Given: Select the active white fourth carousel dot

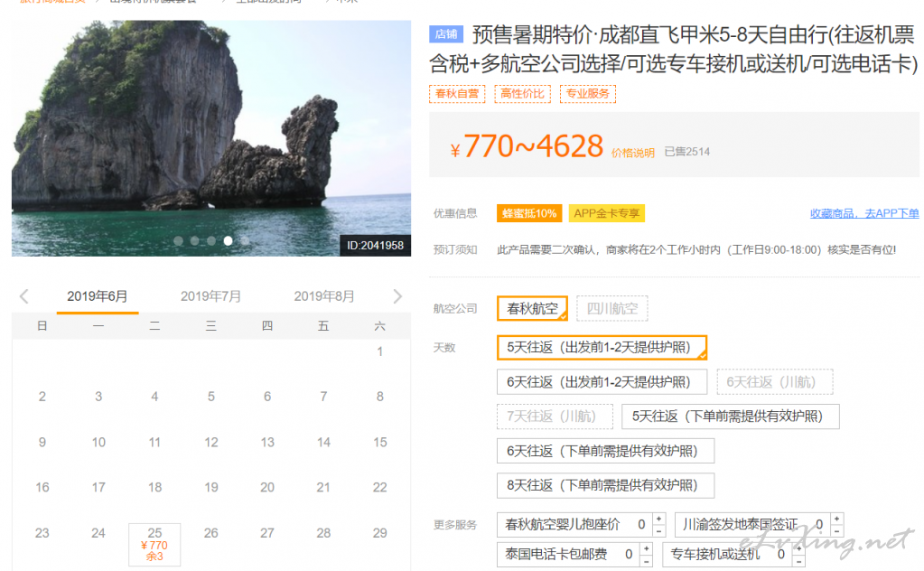Looking at the screenshot, I should click(x=228, y=240).
